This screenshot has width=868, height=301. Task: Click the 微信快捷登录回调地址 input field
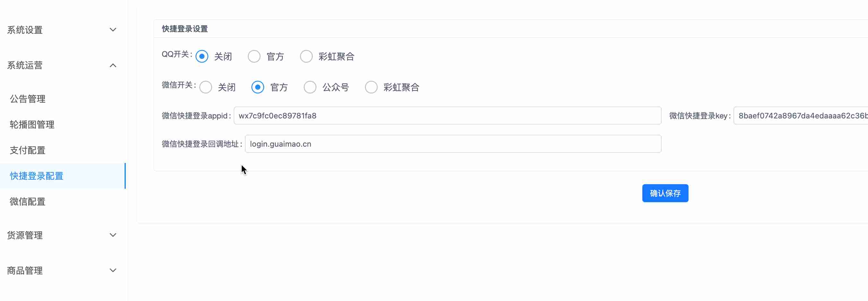(453, 144)
